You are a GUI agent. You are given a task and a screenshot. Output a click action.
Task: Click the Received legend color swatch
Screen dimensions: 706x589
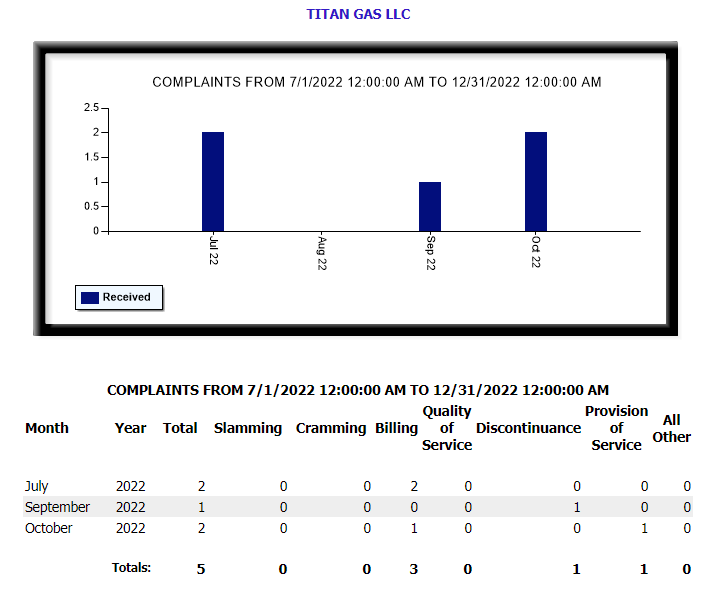click(x=90, y=298)
